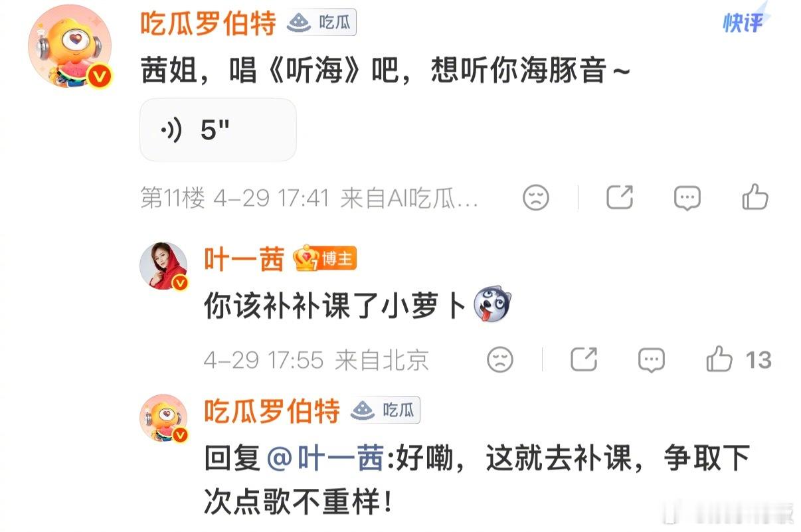Tap the sad face icon on 叶一茜's reply
The width and height of the screenshot is (801, 532).
click(500, 360)
